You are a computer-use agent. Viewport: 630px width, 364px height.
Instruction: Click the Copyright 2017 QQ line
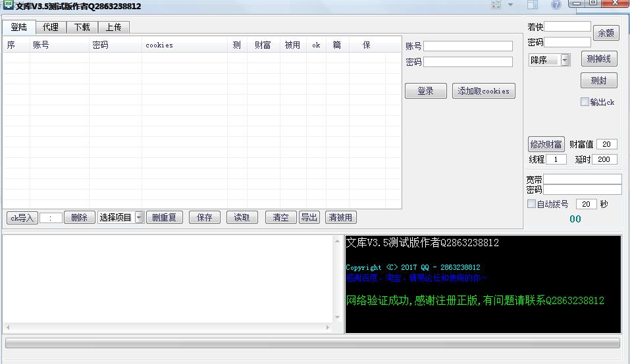(x=413, y=267)
